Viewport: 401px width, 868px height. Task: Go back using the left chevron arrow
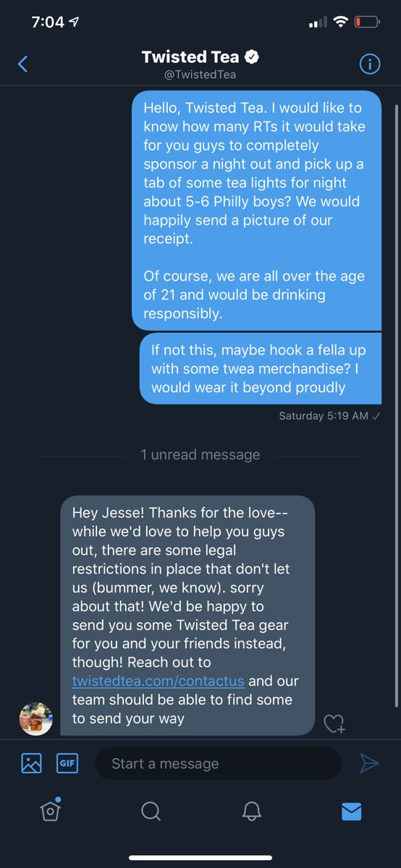(22, 64)
